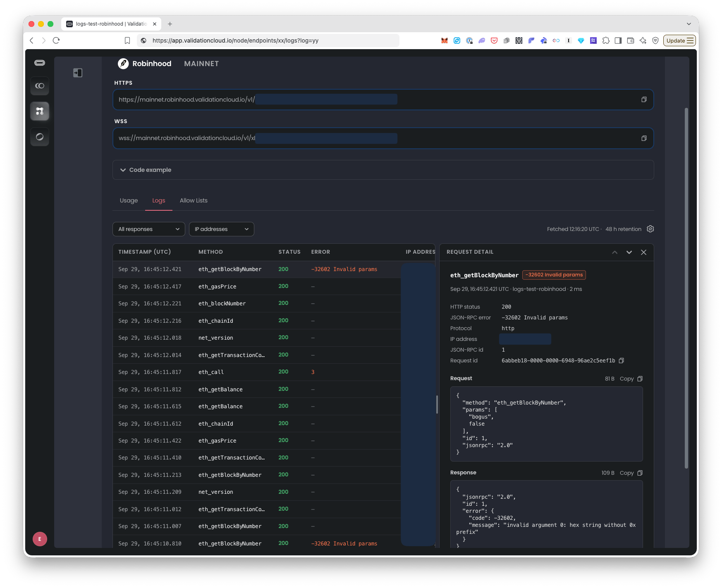Copy the HTTPS endpoint URL
Screen dimensions: 722x588
644,100
